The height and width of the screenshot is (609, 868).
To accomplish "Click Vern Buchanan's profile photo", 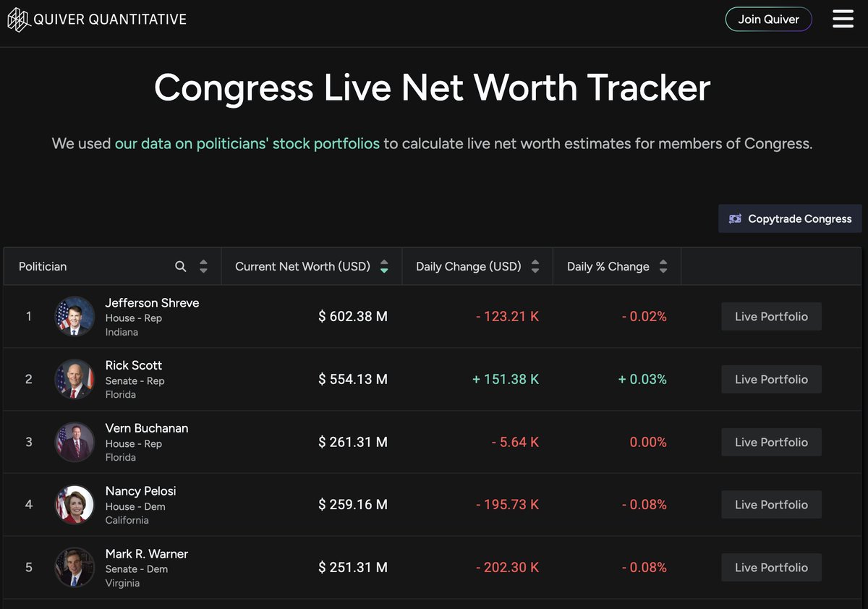I will 75,442.
